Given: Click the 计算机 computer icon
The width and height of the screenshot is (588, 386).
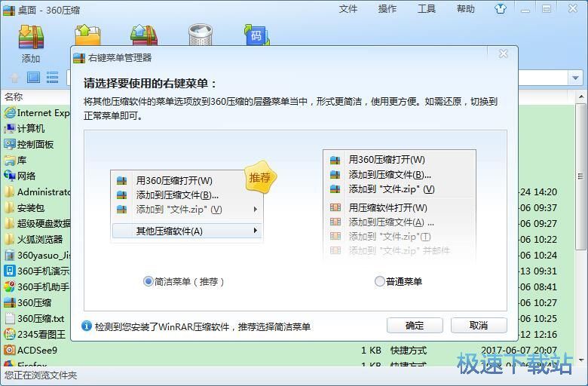Looking at the screenshot, I should point(10,128).
